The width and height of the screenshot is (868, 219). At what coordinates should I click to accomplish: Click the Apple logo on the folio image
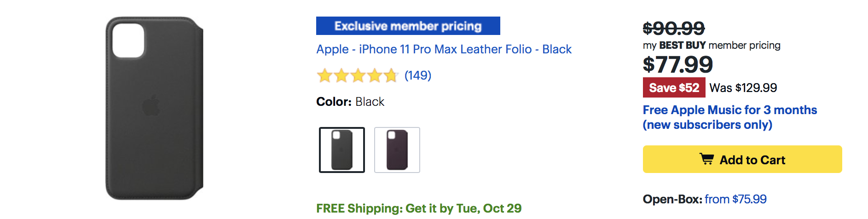[x=151, y=106]
